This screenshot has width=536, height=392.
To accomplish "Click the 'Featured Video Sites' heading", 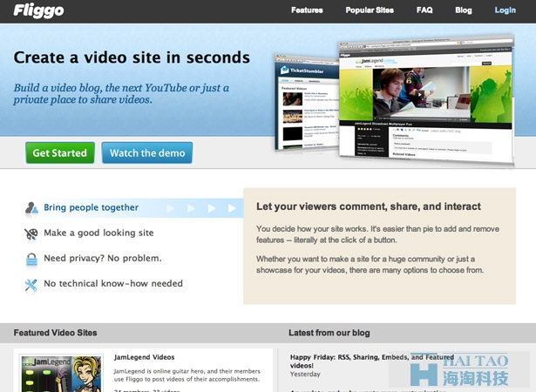I will (56, 333).
